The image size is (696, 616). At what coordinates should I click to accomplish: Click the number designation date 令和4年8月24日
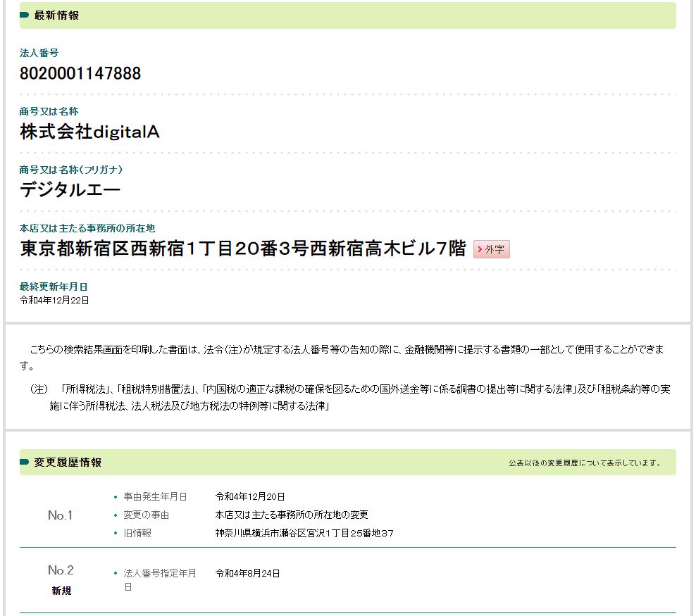[247, 573]
